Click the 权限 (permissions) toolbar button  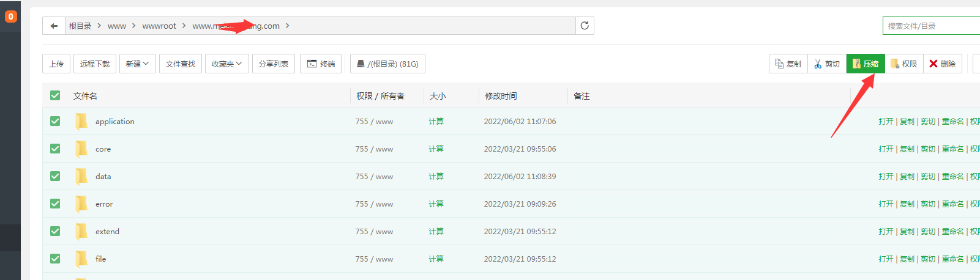point(903,64)
